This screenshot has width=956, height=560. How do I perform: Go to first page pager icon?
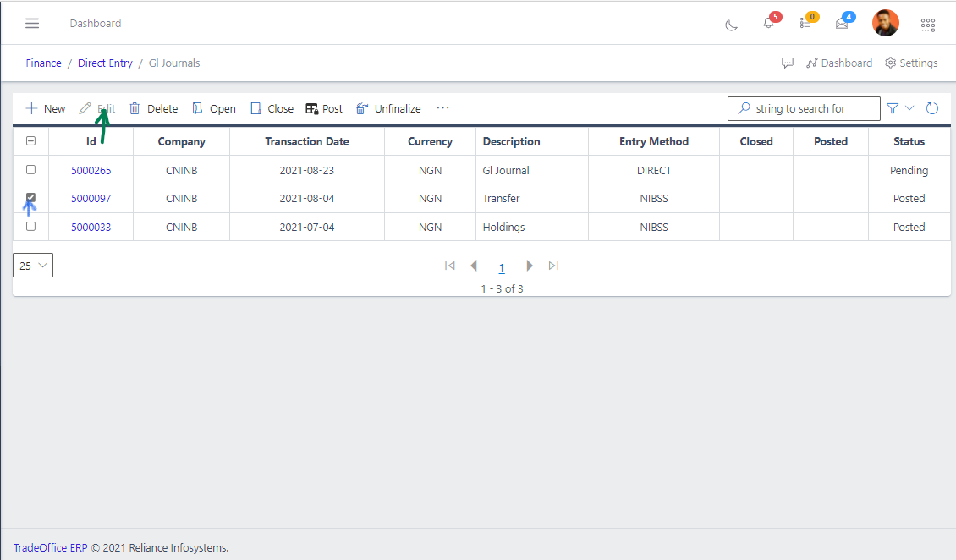coord(450,266)
